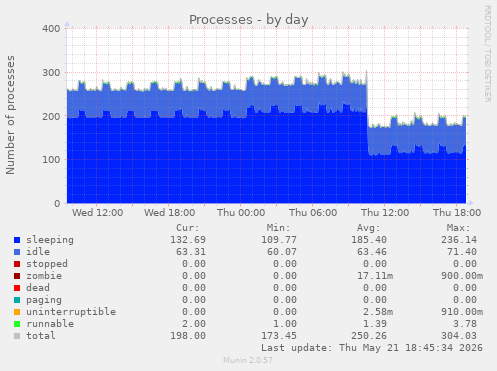Click runnable maximum value 3.78
This screenshot has height=371, width=497.
tap(465, 324)
